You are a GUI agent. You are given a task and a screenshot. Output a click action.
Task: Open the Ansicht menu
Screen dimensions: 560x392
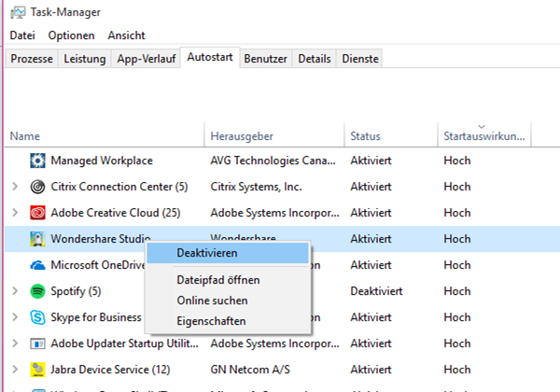pyautogui.click(x=126, y=35)
